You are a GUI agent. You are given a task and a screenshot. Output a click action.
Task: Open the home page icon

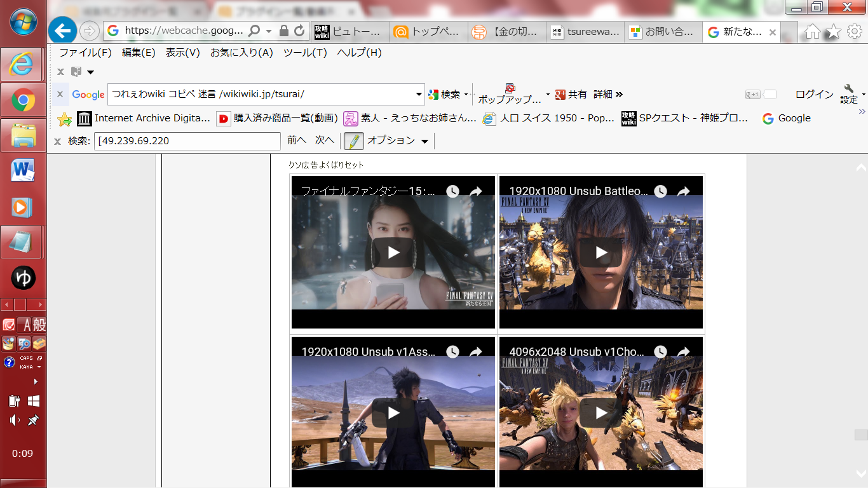pyautogui.click(x=813, y=32)
